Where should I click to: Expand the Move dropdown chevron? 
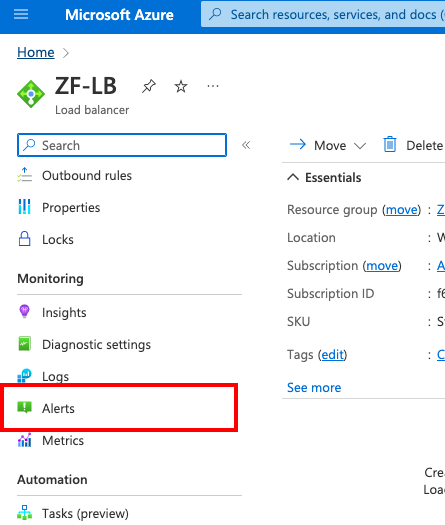click(360, 146)
